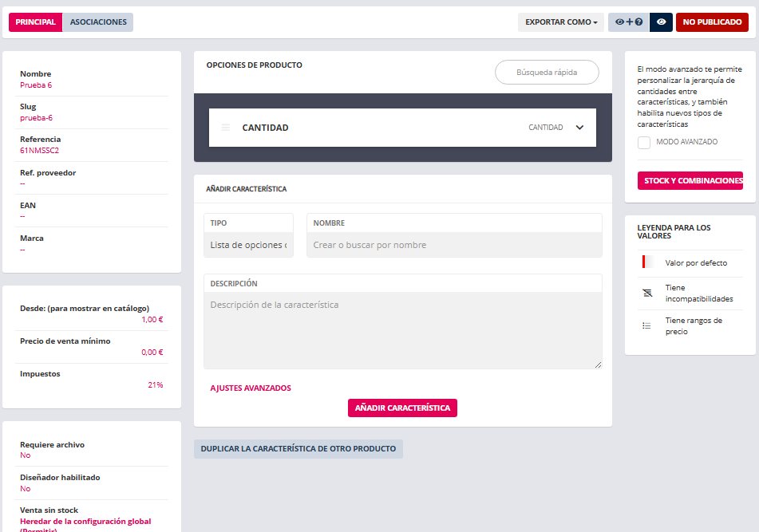The height and width of the screenshot is (532, 759).
Task: Click into the Descripción text area
Action: coord(402,330)
